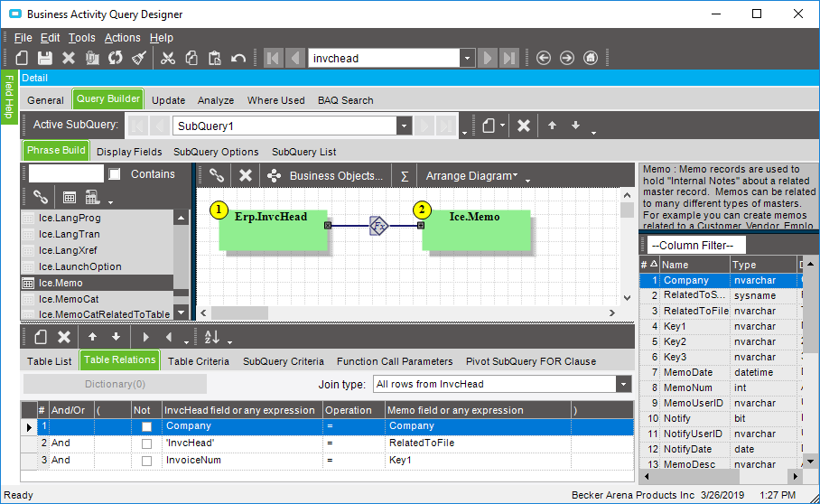820x504 pixels.
Task: Open the invchead query ID dropdown
Action: (467, 58)
